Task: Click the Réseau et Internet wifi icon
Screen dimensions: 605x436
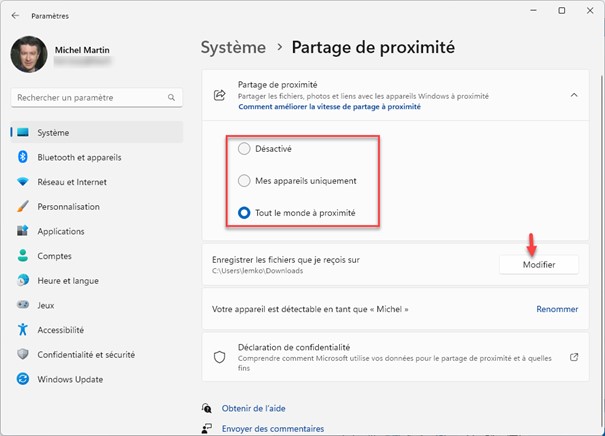Action: [x=22, y=182]
